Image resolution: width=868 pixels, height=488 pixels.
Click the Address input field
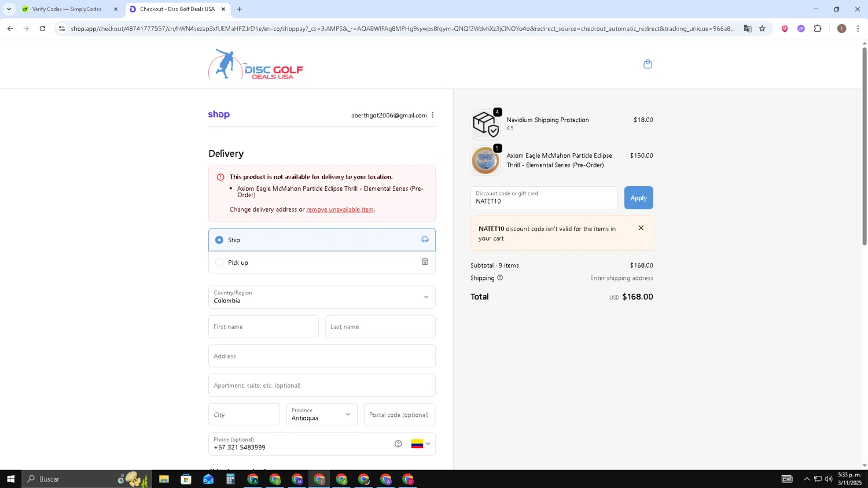(x=322, y=356)
